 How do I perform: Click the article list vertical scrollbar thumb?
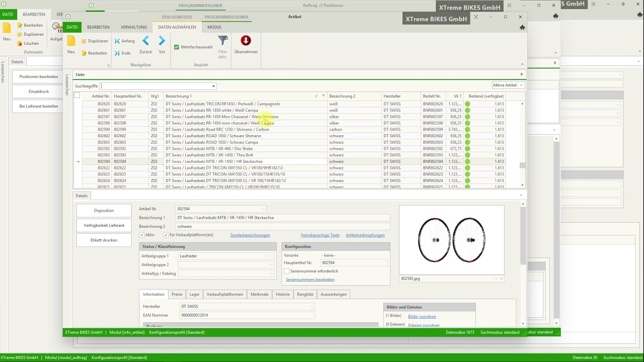tap(522, 165)
